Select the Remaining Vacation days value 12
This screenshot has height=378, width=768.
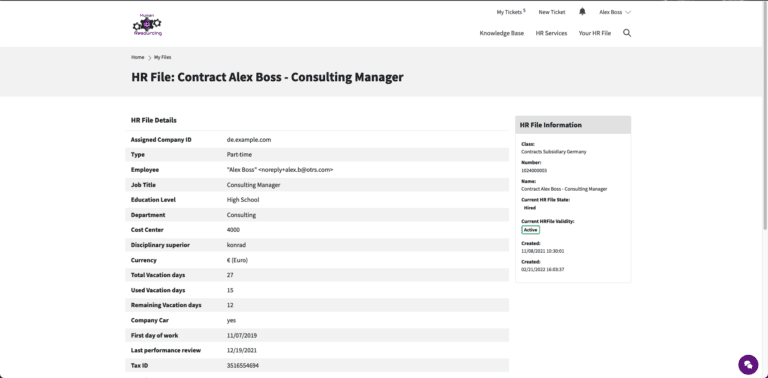coord(230,305)
